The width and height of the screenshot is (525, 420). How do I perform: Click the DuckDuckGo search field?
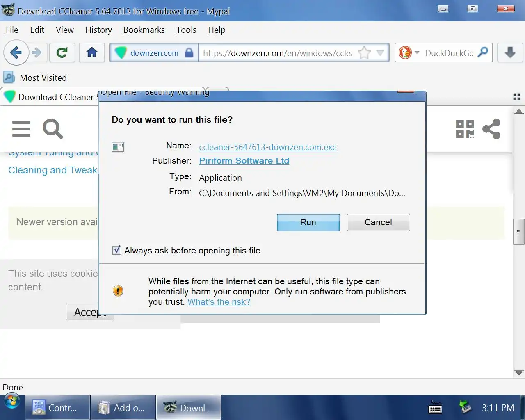point(449,53)
